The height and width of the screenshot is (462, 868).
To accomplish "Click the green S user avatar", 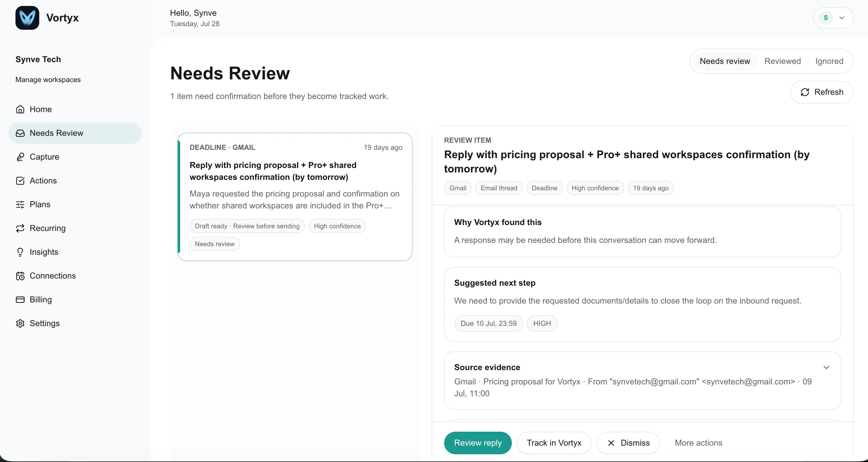I will pos(826,18).
